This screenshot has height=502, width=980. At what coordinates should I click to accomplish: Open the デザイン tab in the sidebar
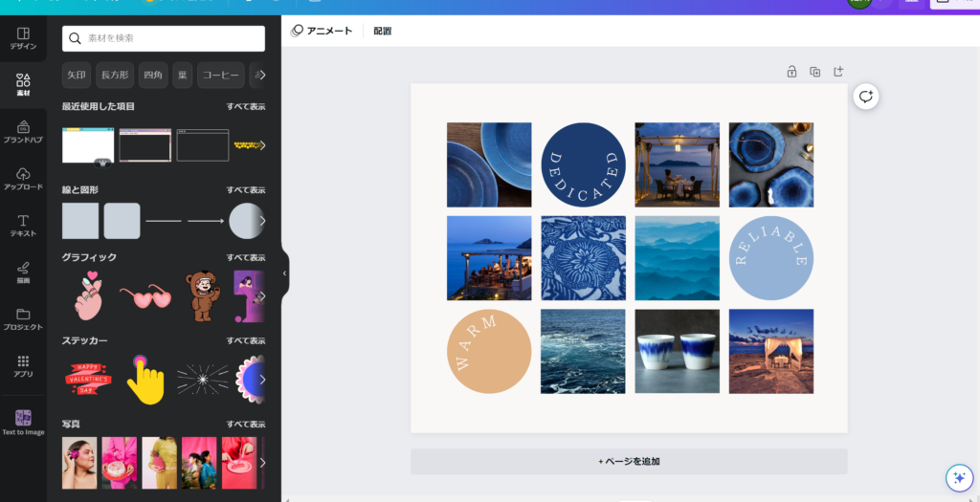[23, 38]
